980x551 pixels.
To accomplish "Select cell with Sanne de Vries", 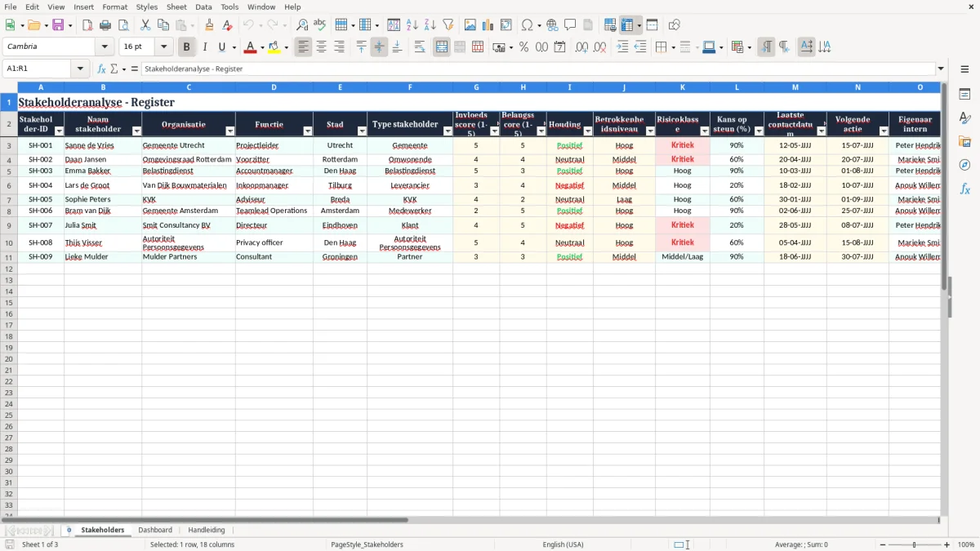I will click(x=103, y=145).
